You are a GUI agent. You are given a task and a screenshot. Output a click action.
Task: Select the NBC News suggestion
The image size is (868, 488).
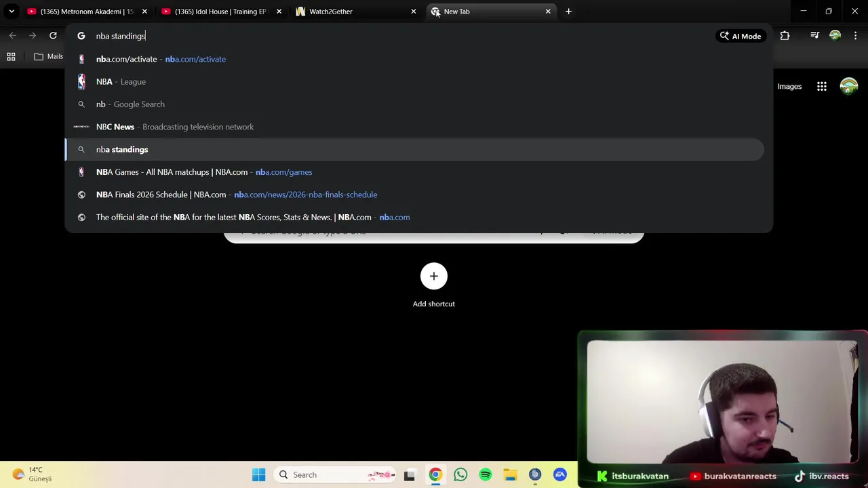pos(414,127)
